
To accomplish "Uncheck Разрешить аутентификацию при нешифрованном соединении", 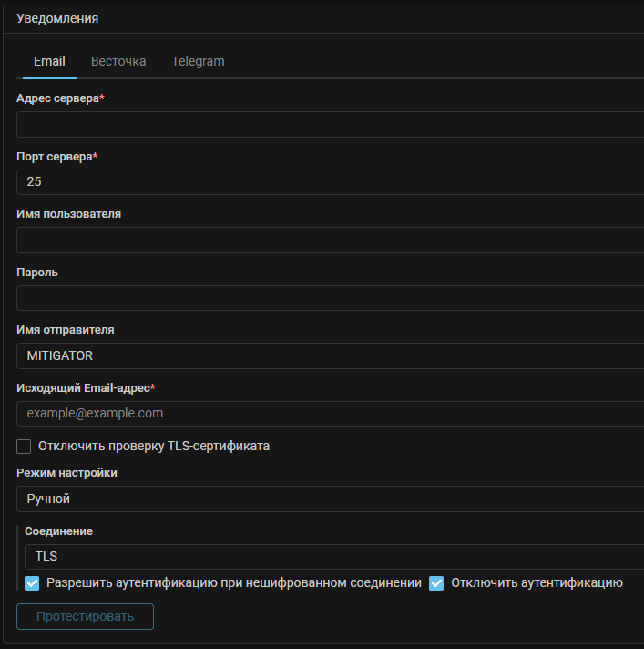I will click(x=33, y=582).
